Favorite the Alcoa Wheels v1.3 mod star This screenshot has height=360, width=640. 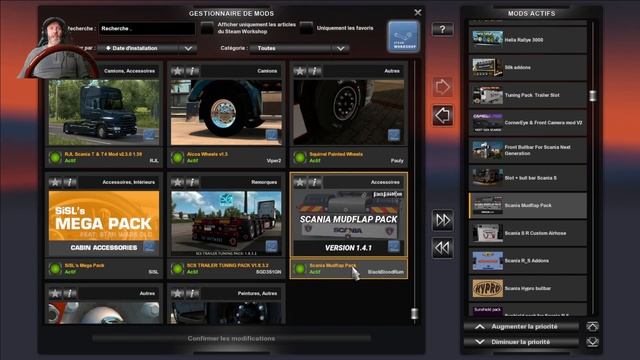point(177,71)
